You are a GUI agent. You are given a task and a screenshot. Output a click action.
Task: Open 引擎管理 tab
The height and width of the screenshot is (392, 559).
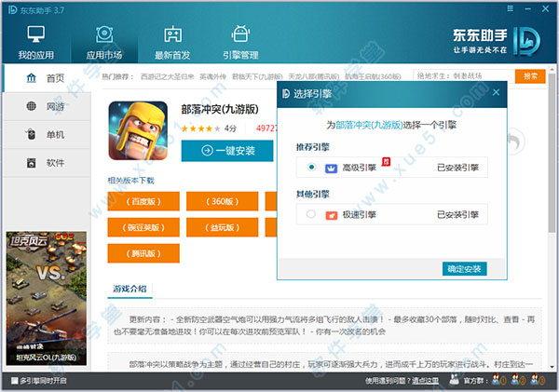[240, 43]
